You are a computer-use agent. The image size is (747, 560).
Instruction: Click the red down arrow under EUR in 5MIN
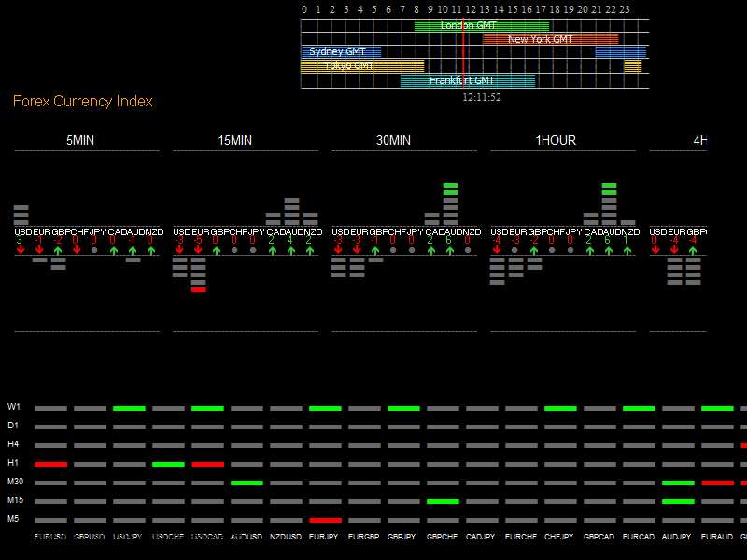point(39,250)
